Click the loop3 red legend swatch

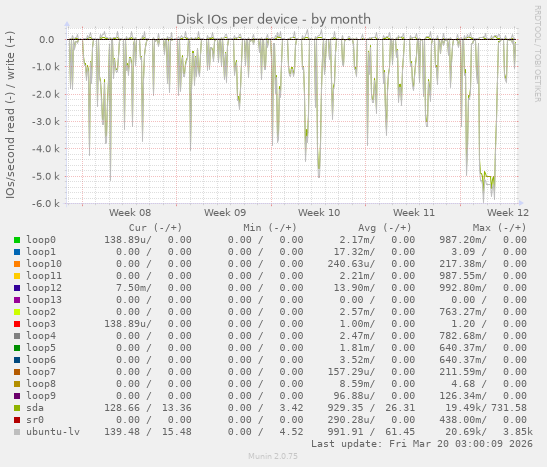tap(17, 324)
